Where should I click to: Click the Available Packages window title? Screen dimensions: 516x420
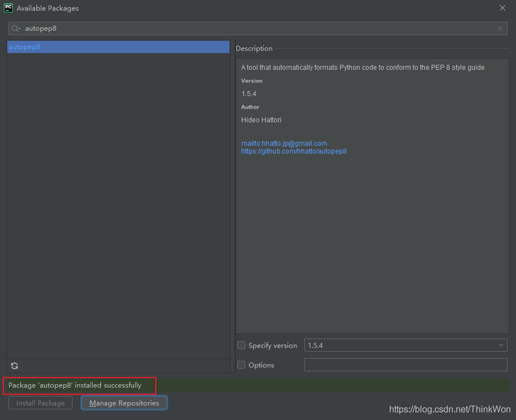click(x=47, y=8)
